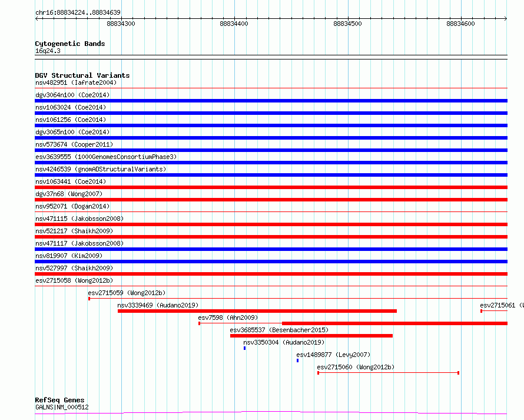Open variant nsv521217 (Shaikh2009)
The image size is (524, 420).
pyautogui.click(x=74, y=231)
